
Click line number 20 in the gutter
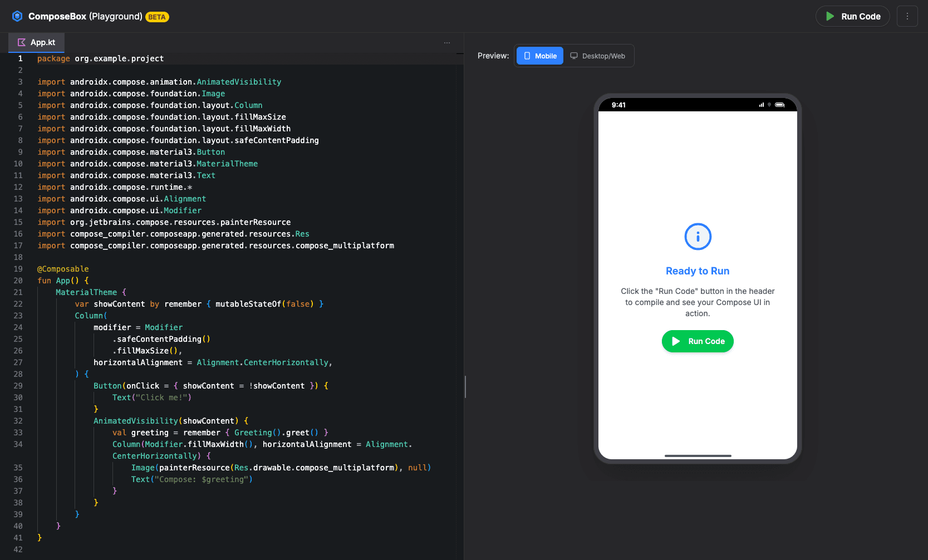coord(18,281)
